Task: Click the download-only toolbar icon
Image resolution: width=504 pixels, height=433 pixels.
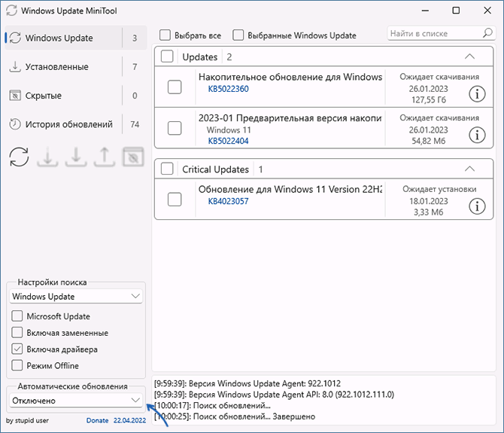Action: tap(47, 157)
